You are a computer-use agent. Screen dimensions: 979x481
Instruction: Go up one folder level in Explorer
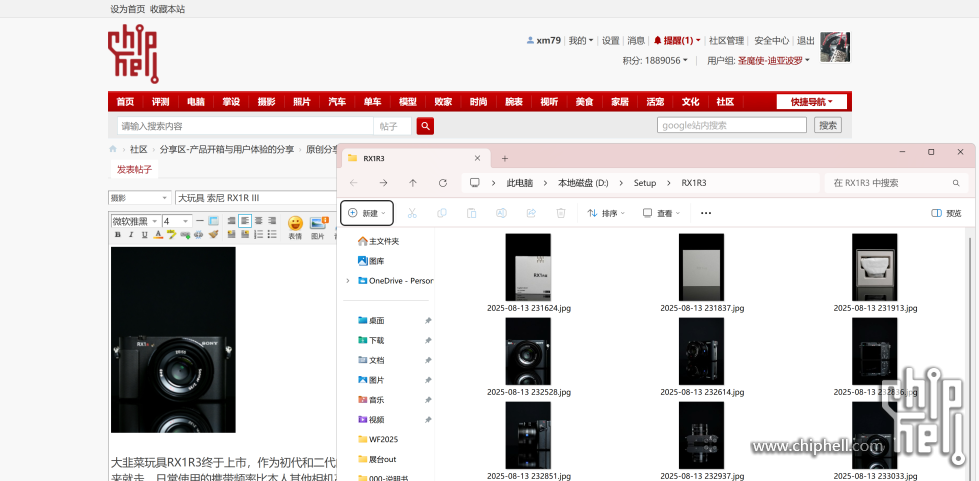point(413,182)
